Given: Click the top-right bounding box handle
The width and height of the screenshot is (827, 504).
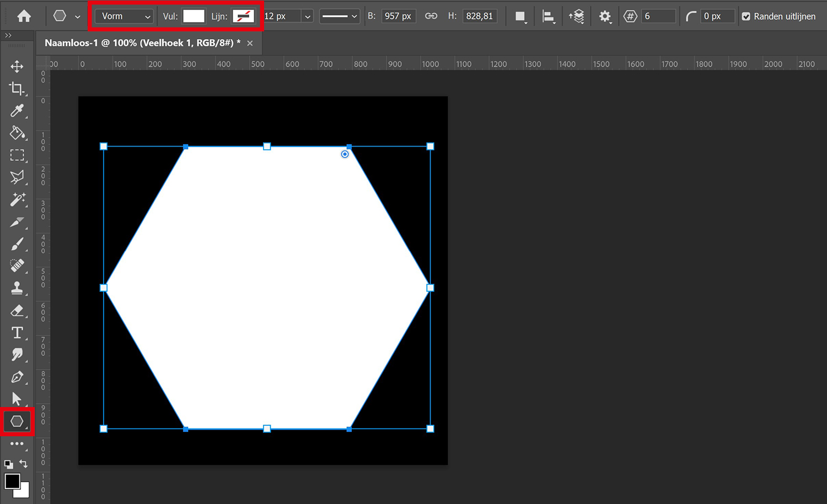Looking at the screenshot, I should click(431, 147).
